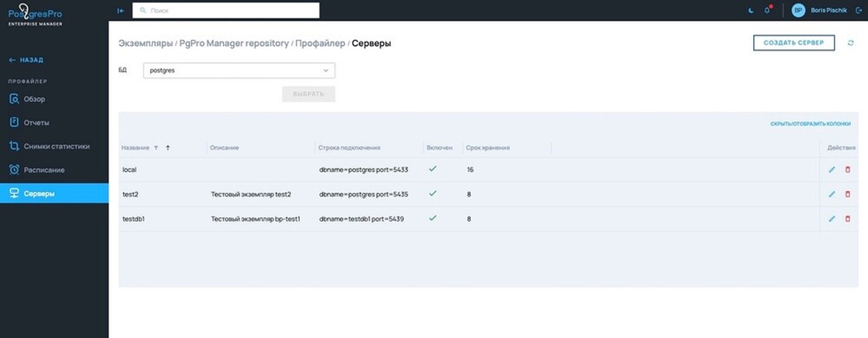868x338 pixels.
Task: Edit the testdb1 server pencil icon
Action: 832,218
